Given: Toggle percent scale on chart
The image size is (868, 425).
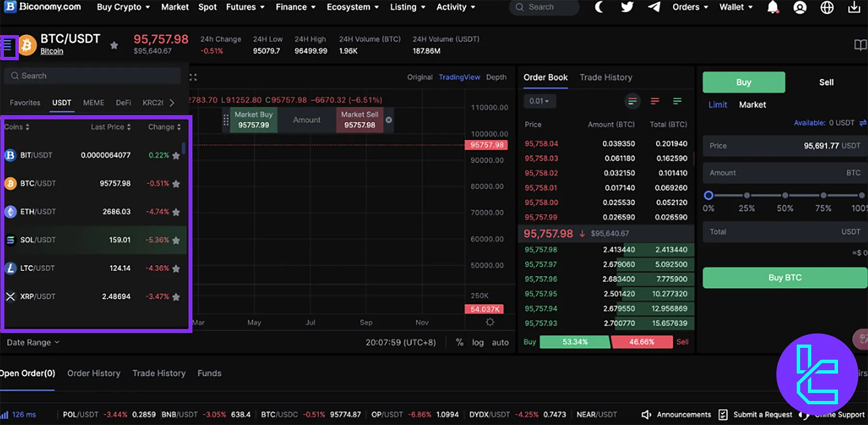Looking at the screenshot, I should (x=460, y=342).
